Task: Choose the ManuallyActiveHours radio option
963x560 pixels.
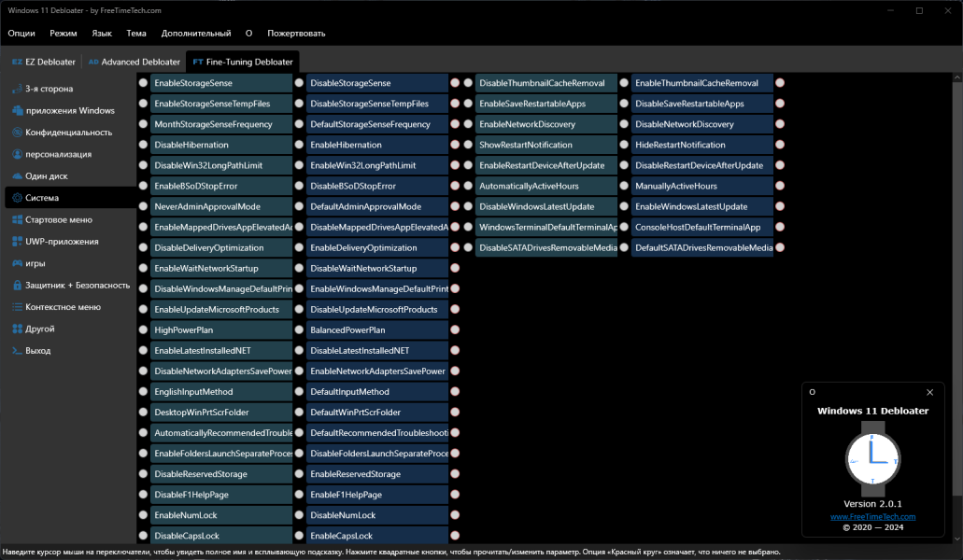Action: coord(624,186)
